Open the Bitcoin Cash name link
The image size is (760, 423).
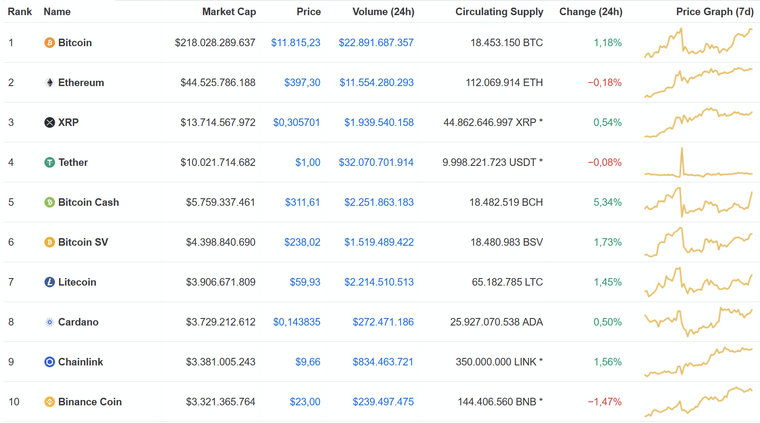[x=89, y=202]
